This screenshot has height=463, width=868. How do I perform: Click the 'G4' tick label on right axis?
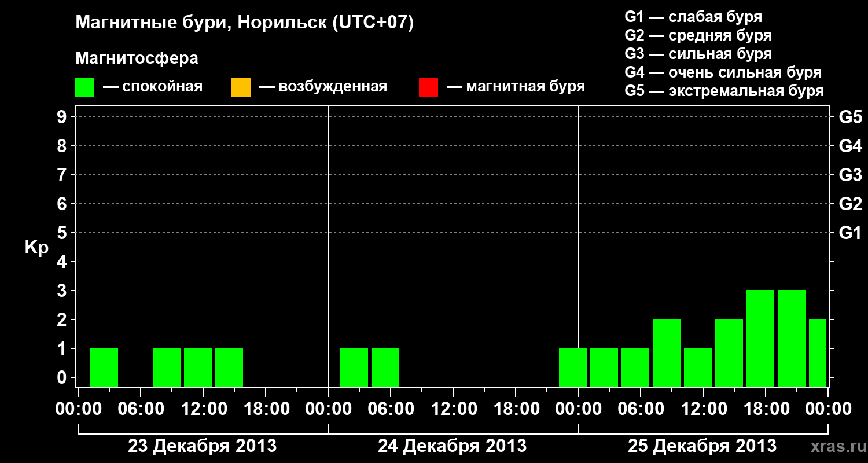(850, 146)
